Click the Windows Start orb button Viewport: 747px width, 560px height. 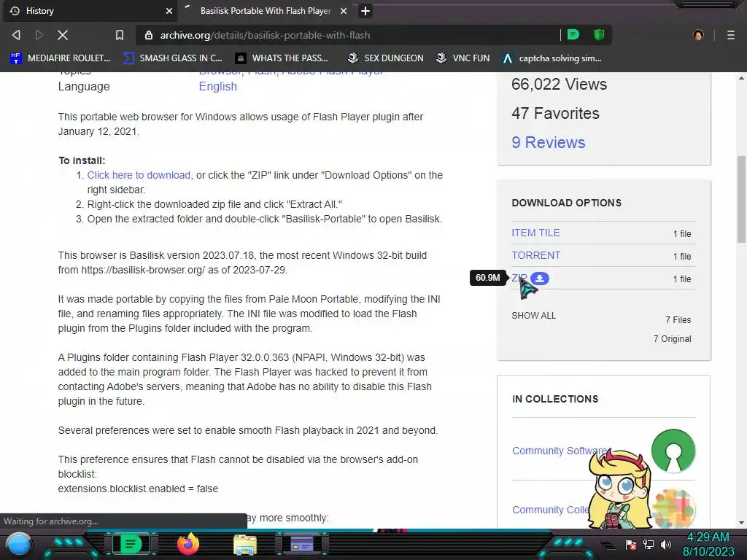pyautogui.click(x=19, y=544)
